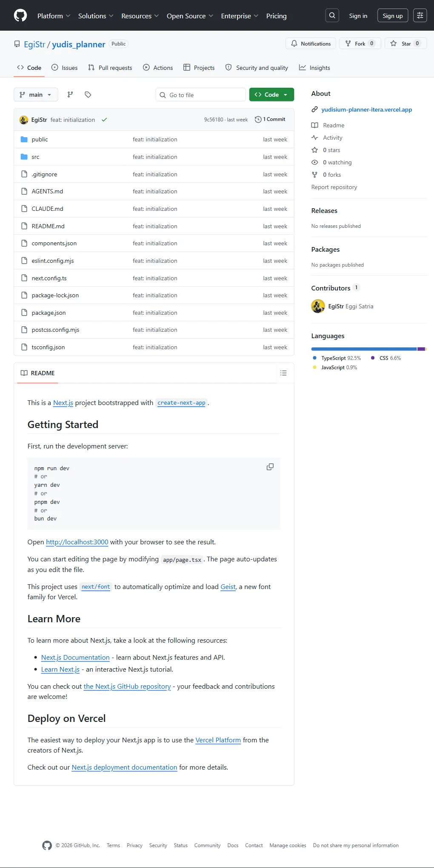This screenshot has height=868, width=434.
Task: Open the tags icon in toolbar
Action: click(x=88, y=95)
